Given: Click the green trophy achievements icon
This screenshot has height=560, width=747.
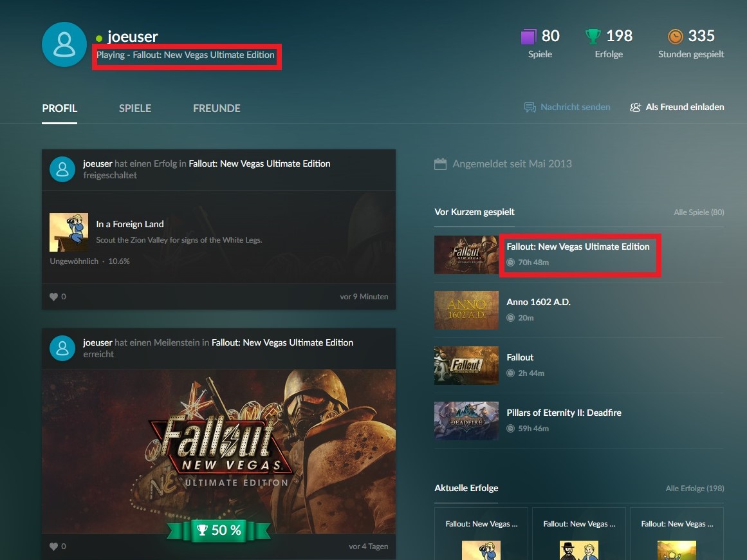Looking at the screenshot, I should click(x=593, y=36).
